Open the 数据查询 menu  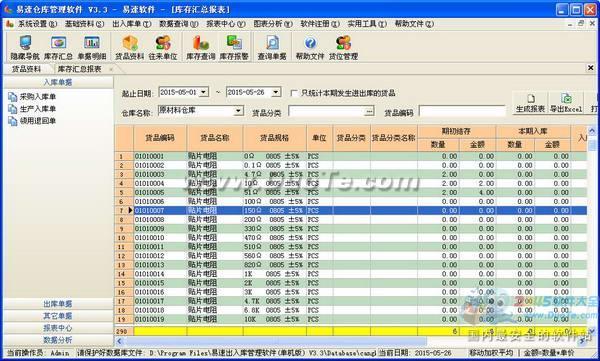tap(179, 24)
